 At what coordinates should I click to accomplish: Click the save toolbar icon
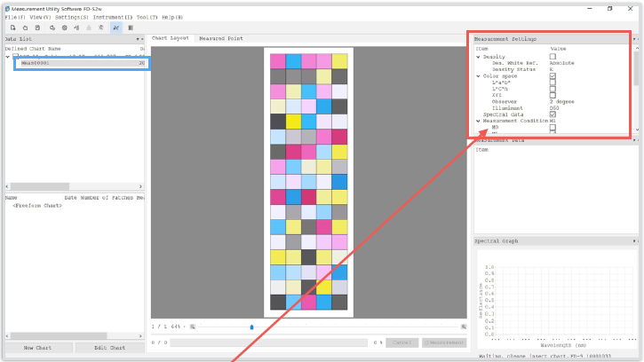[x=38, y=28]
